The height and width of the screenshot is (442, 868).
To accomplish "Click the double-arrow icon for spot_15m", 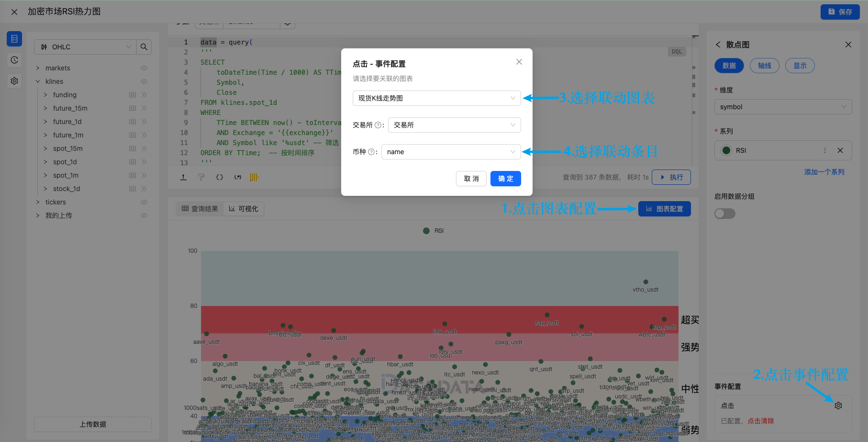I will 144,148.
